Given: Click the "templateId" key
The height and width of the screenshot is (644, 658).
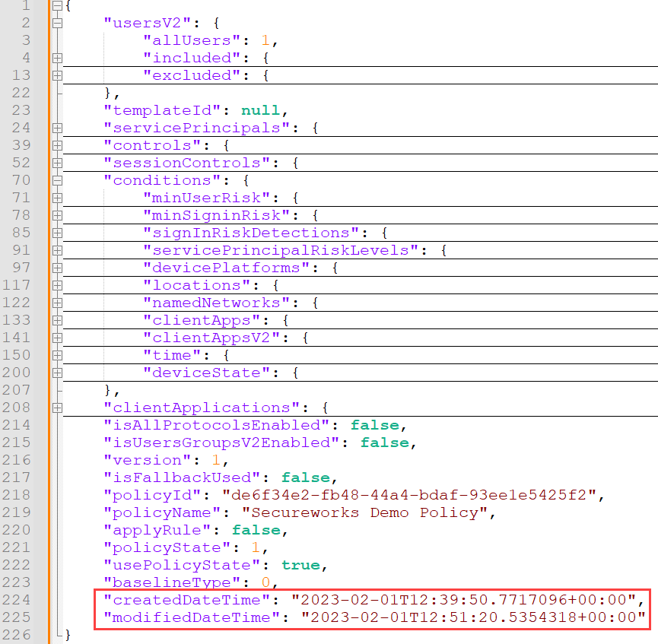Looking at the screenshot, I should 162,110.
